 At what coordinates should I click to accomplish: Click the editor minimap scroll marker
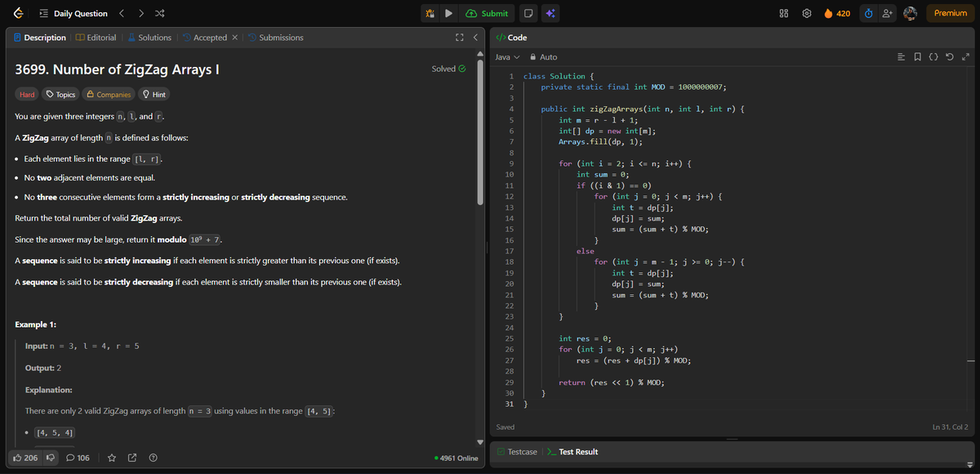tap(970, 360)
